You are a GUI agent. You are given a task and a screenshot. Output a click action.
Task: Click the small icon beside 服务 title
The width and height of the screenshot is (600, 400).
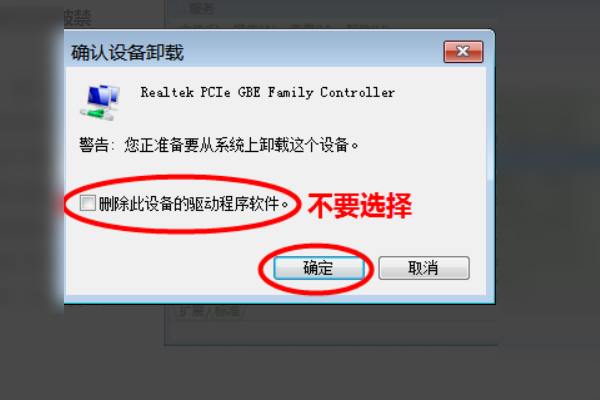pyautogui.click(x=179, y=8)
